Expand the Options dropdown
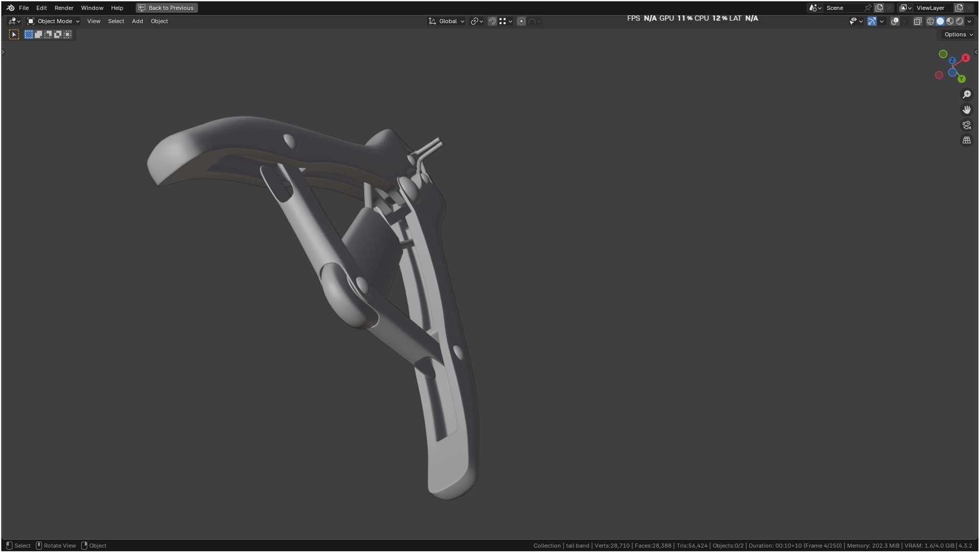 959,34
